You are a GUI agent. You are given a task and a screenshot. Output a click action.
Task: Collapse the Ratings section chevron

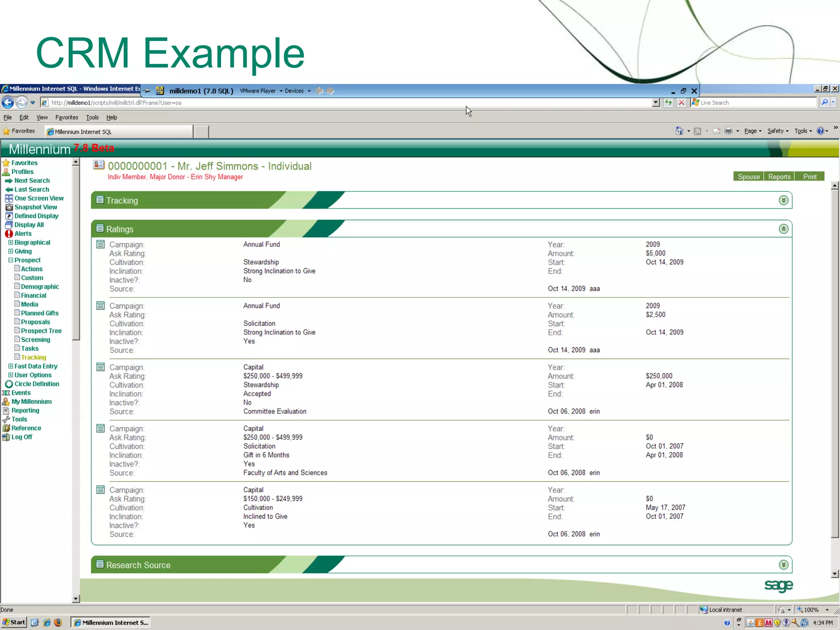(x=783, y=229)
